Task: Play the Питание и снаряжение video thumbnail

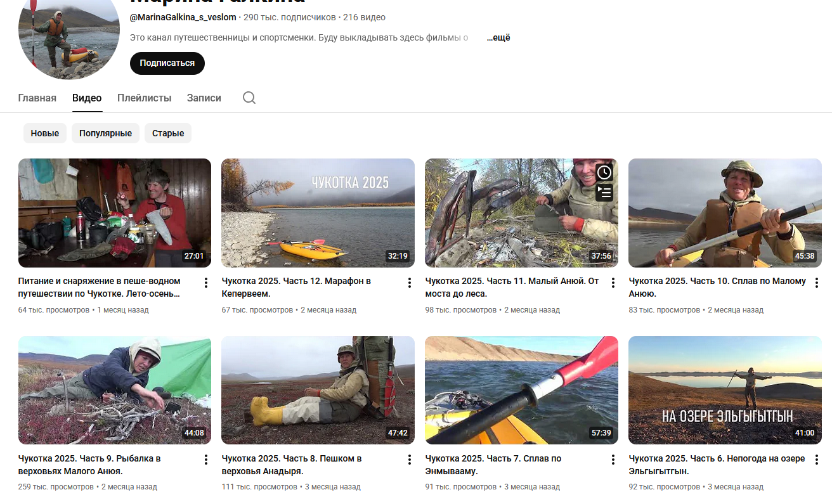Action: pos(115,213)
